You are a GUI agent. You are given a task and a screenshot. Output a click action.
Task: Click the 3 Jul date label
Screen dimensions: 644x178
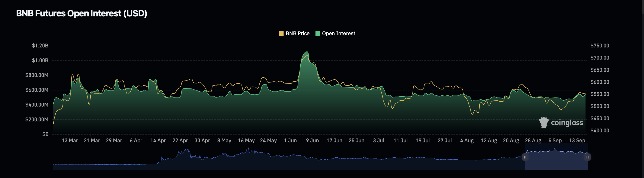(x=379, y=141)
